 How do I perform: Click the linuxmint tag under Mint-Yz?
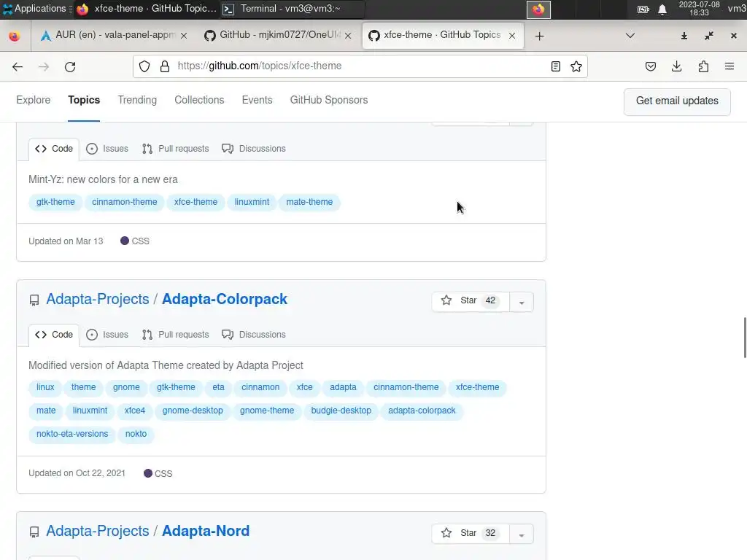(x=252, y=202)
